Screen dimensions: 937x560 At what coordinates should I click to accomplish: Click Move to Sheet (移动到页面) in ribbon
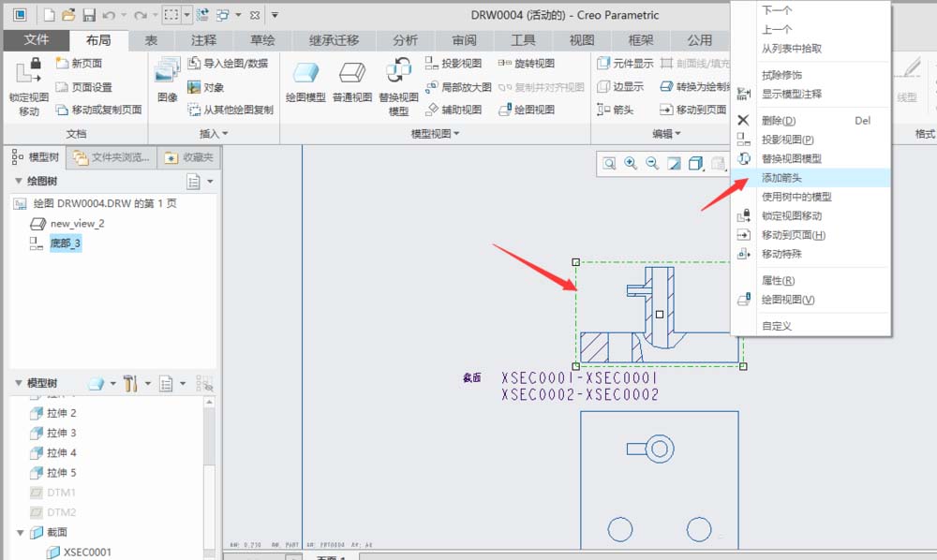[x=693, y=110]
